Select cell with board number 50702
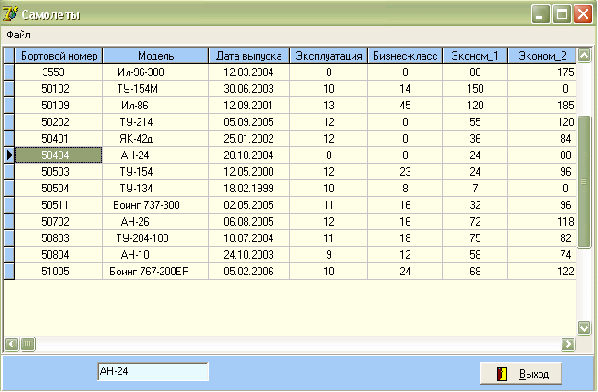Screen dimensions: 598x392 coord(59,222)
